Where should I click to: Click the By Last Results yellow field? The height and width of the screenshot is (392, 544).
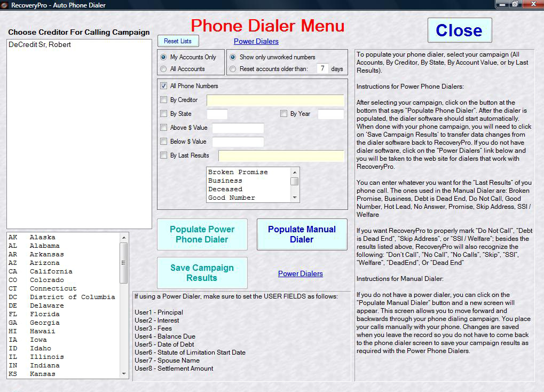[281, 155]
